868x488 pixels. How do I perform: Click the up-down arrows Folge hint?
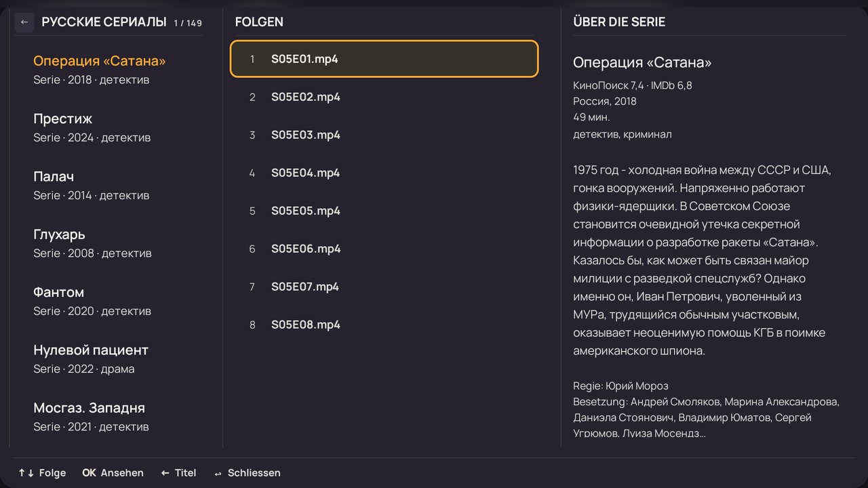click(x=42, y=473)
